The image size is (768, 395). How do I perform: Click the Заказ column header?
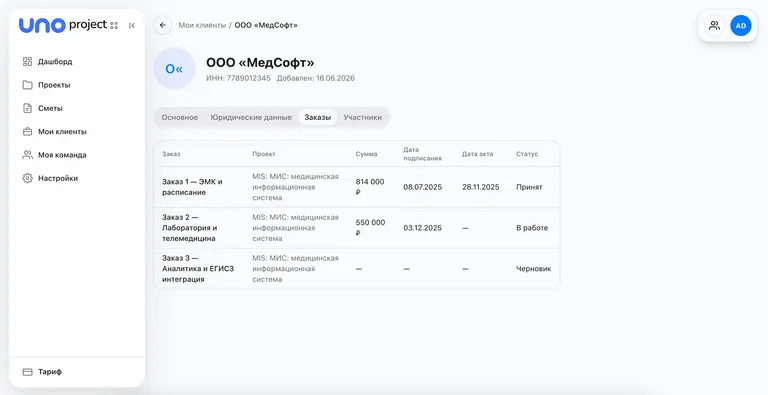click(x=171, y=154)
